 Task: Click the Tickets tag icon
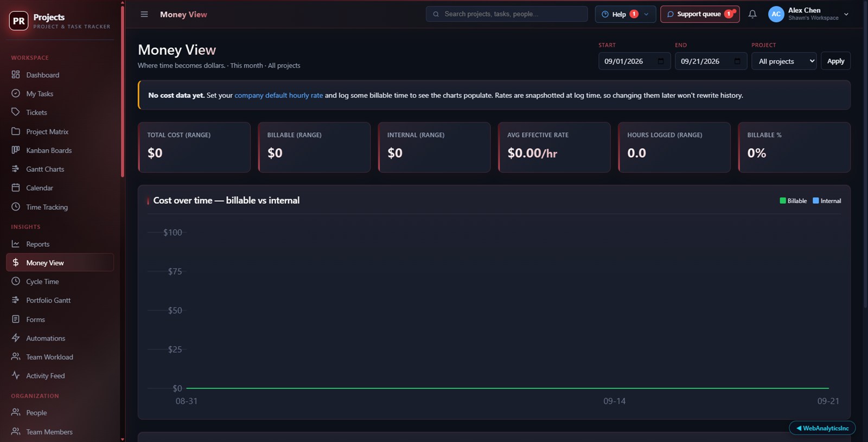[x=16, y=112]
